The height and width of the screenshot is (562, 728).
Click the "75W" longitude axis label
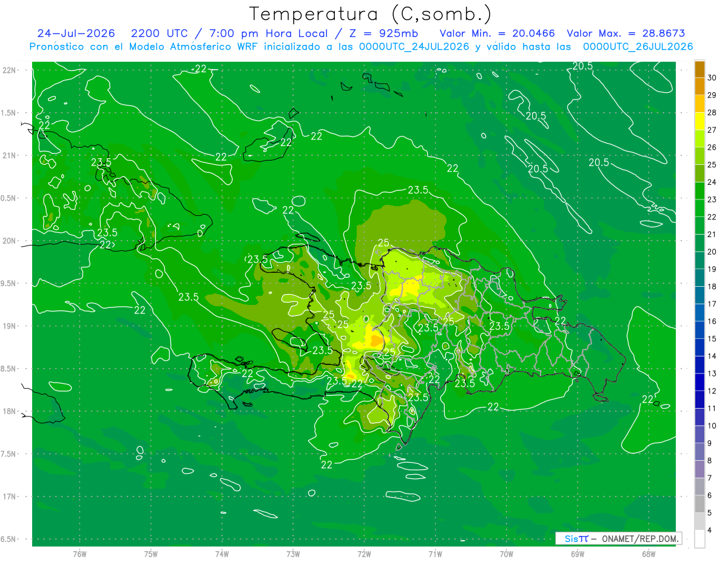[x=151, y=554]
